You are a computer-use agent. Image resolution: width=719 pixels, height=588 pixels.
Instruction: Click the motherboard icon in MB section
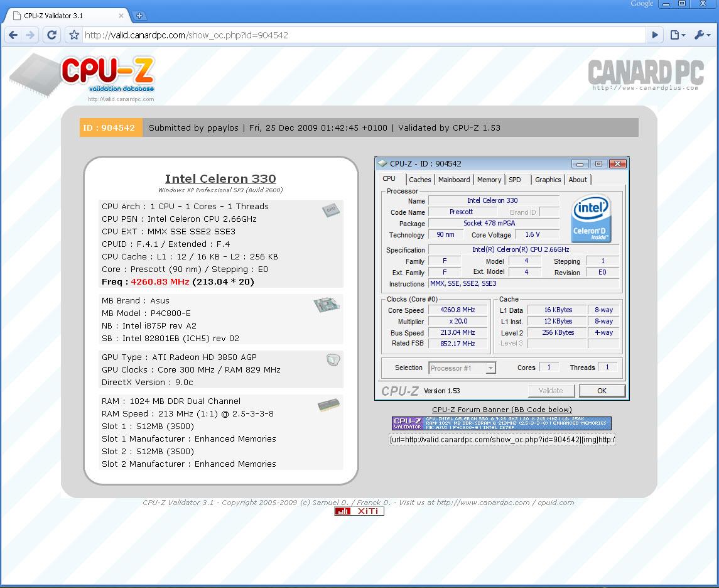(327, 305)
